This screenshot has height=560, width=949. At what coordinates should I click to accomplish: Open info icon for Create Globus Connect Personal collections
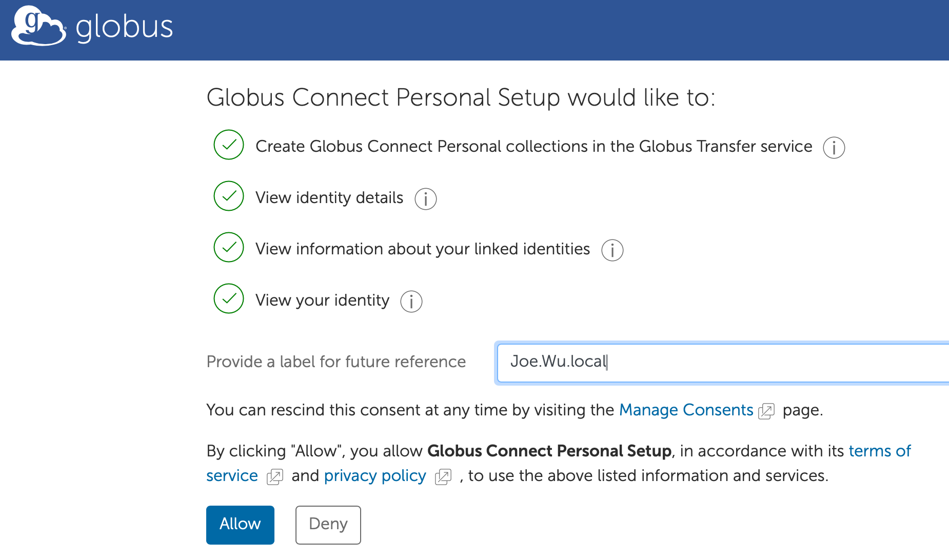pyautogui.click(x=834, y=148)
